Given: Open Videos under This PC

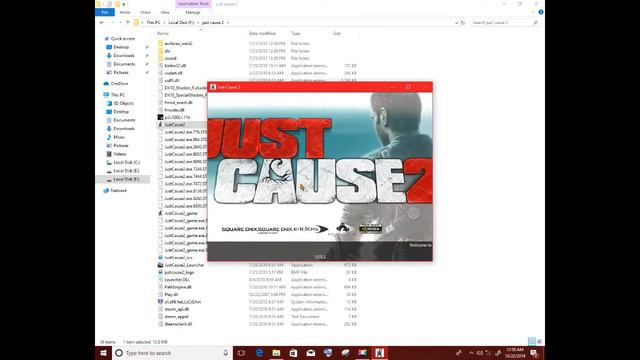Looking at the screenshot, I should (119, 154).
